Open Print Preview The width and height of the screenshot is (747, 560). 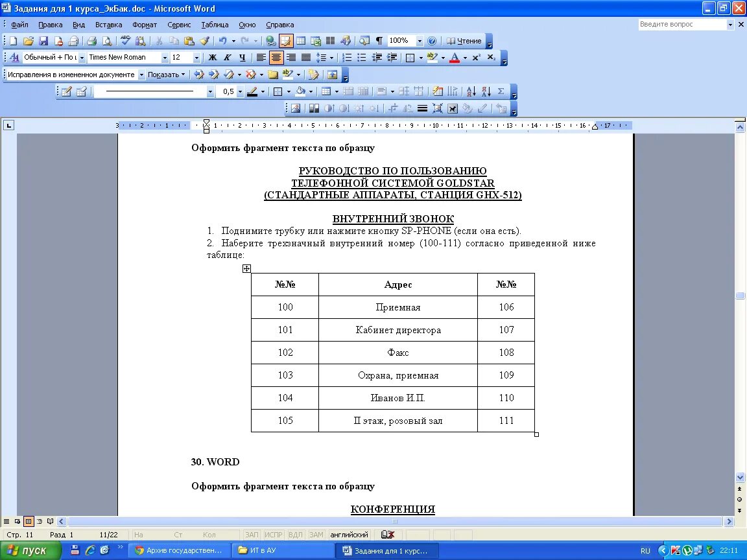click(107, 41)
